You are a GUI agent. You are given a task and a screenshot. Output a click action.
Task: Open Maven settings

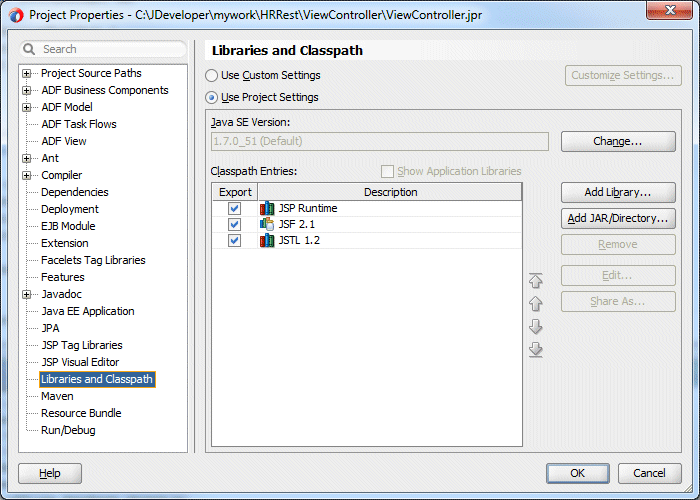click(x=57, y=396)
